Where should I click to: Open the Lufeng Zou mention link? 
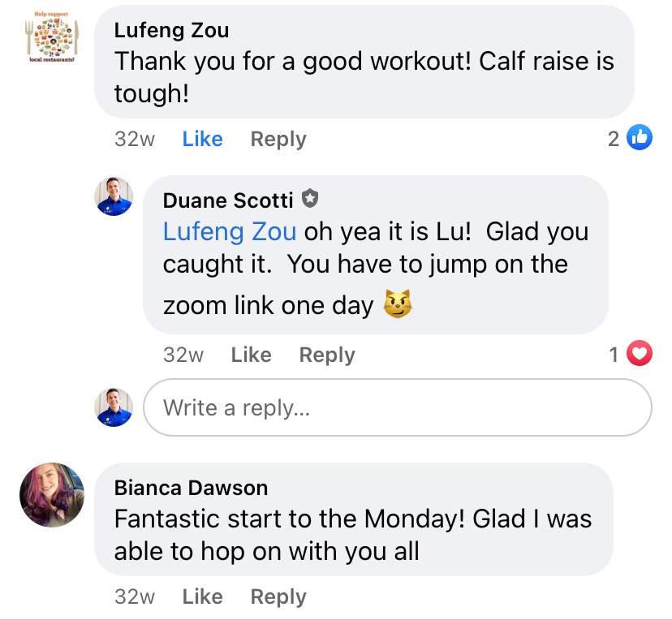229,231
